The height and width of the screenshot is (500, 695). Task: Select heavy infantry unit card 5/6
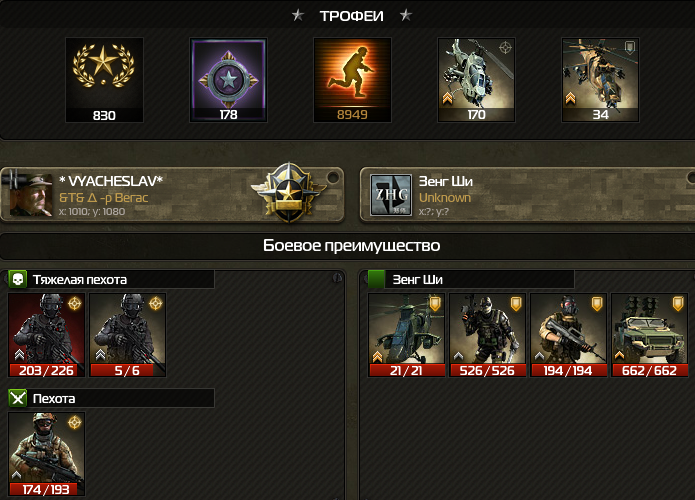[x=128, y=335]
